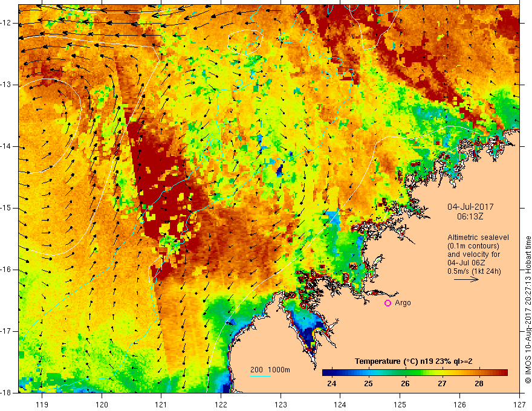Click the cyan bathymetry legend line sample
This screenshot has height=411, width=532.
point(261,376)
